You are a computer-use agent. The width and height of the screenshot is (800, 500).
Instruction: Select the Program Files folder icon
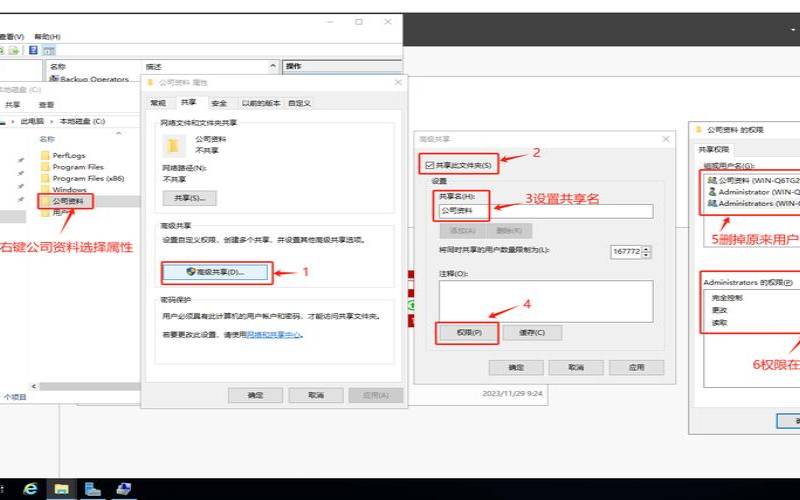tap(45, 167)
